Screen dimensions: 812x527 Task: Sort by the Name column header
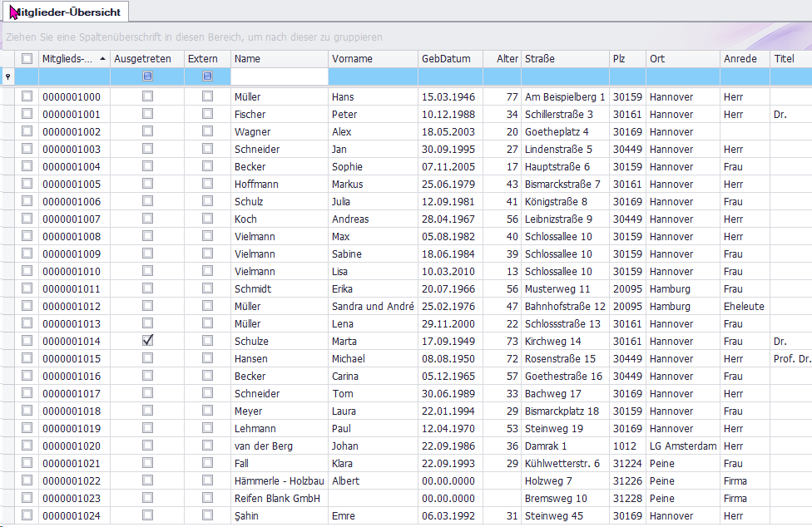[279, 59]
